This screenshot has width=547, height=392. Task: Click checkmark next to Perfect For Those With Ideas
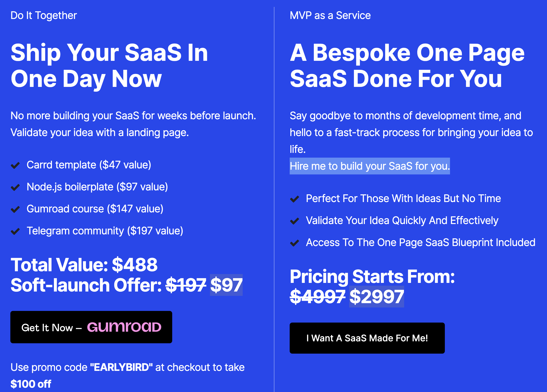coord(294,199)
